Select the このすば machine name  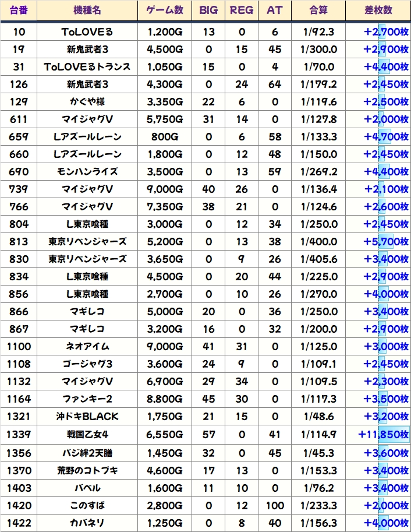(87, 504)
